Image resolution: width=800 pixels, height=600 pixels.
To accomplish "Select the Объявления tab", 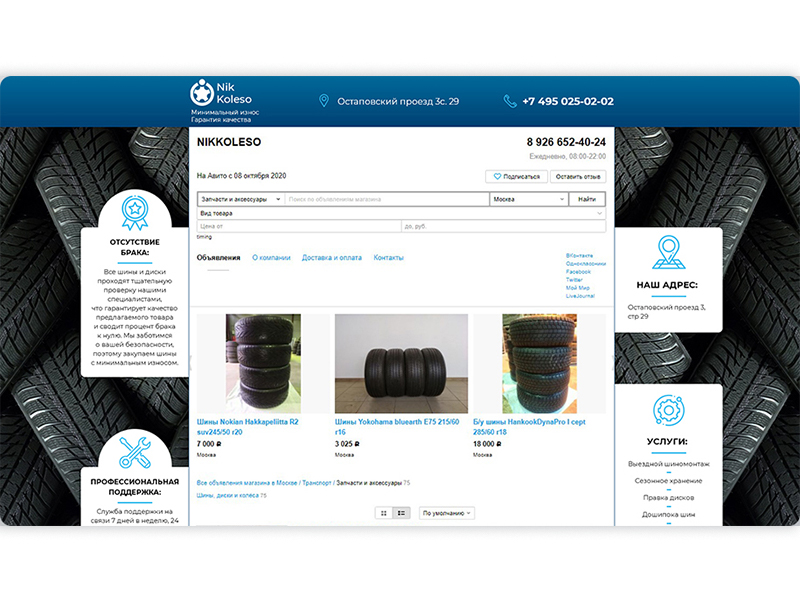I will 218,258.
